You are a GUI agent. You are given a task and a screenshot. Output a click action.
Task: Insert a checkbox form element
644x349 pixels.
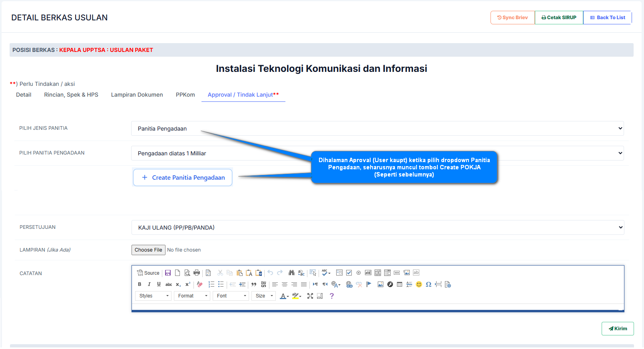click(349, 273)
